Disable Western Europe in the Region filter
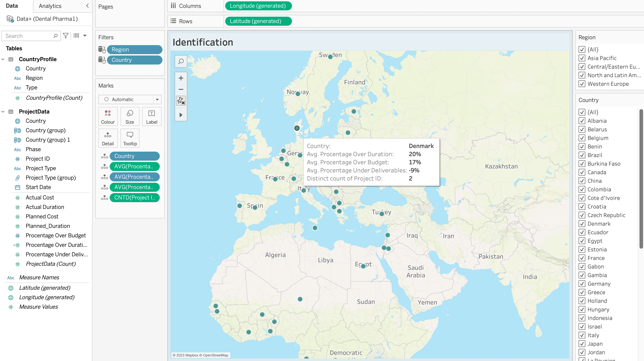 (582, 84)
